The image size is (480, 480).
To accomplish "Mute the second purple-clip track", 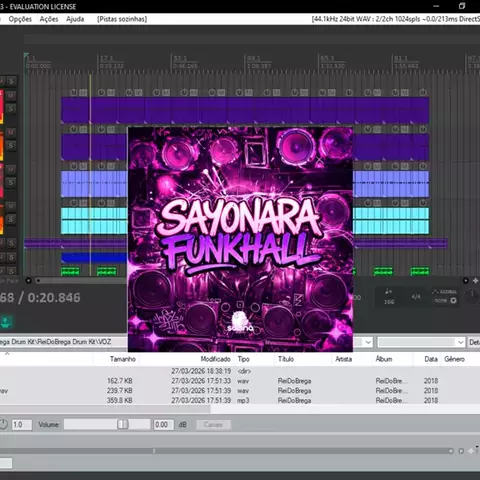I will pyautogui.click(x=11, y=133).
